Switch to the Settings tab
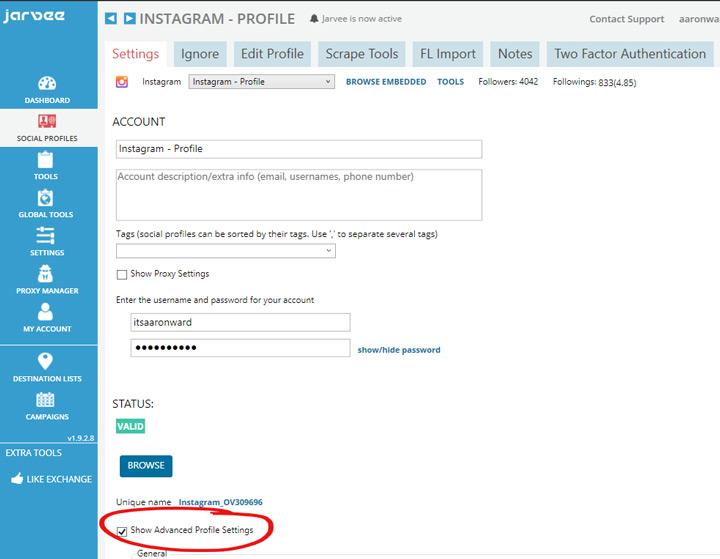The height and width of the screenshot is (559, 720). click(x=135, y=54)
